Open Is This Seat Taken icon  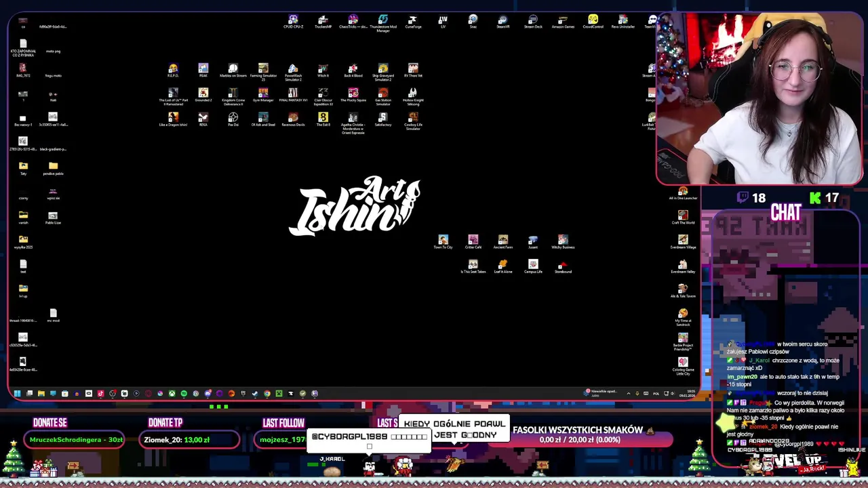click(x=473, y=266)
